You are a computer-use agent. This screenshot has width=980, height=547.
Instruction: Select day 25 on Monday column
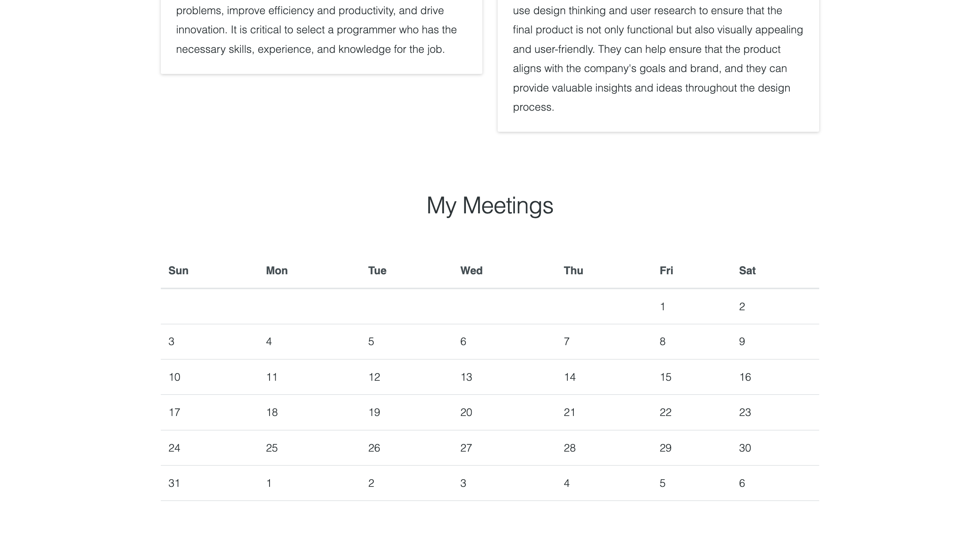272,448
